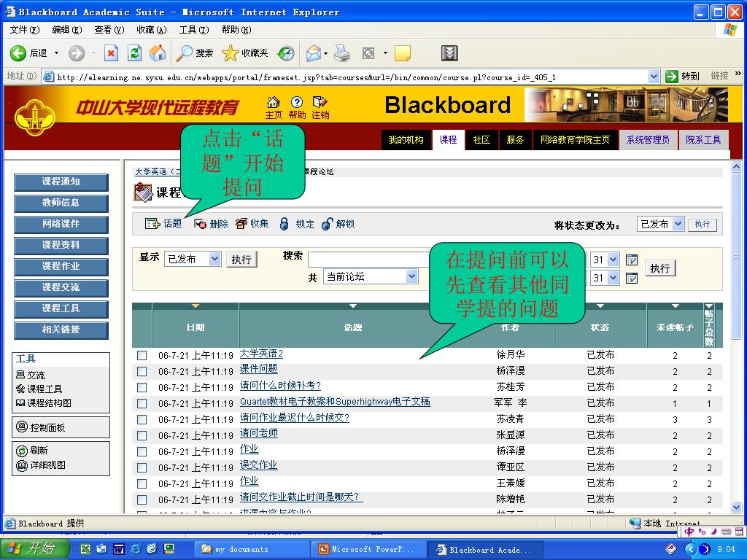
Task: Click the browser Refresh icon
Action: coord(135,52)
